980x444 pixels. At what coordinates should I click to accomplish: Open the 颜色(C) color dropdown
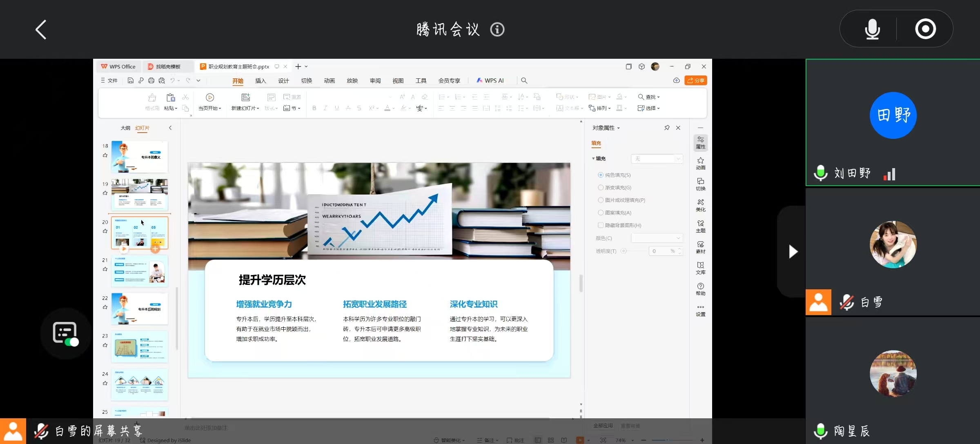coord(657,238)
